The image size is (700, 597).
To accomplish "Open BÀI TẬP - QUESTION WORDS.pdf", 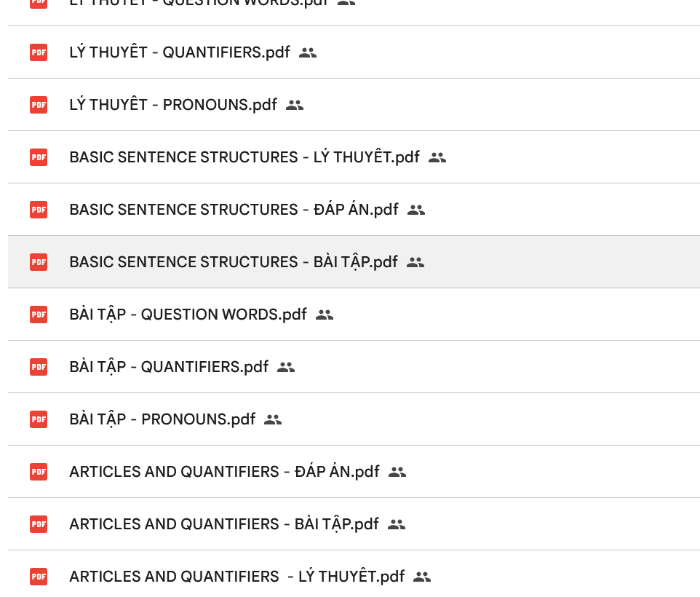I will 188,315.
